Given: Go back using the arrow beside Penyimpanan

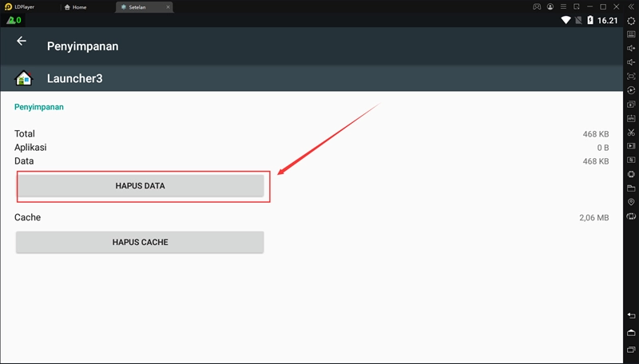Looking at the screenshot, I should pos(22,41).
